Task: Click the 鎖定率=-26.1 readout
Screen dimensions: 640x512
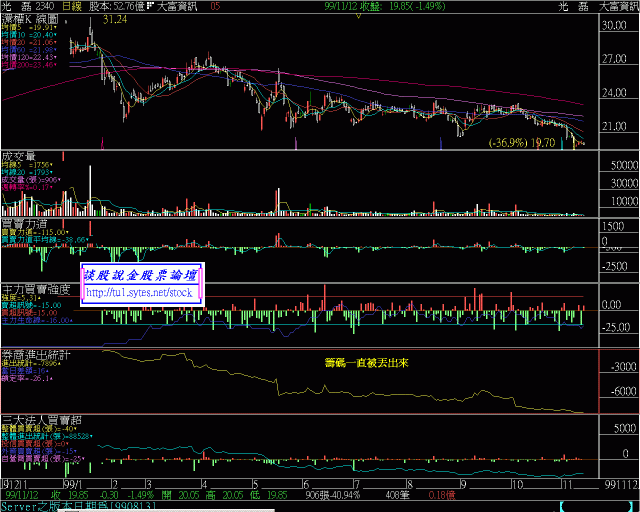Action: pyautogui.click(x=27, y=378)
